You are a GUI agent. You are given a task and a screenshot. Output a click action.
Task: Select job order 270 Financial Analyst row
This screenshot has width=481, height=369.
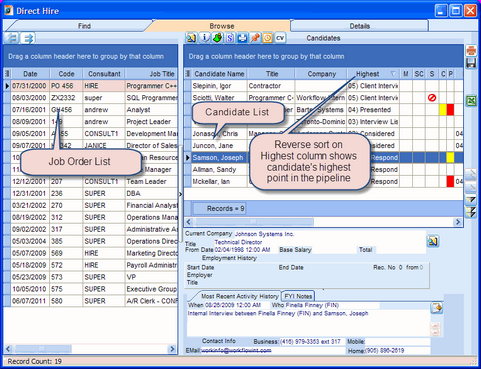[x=91, y=205]
